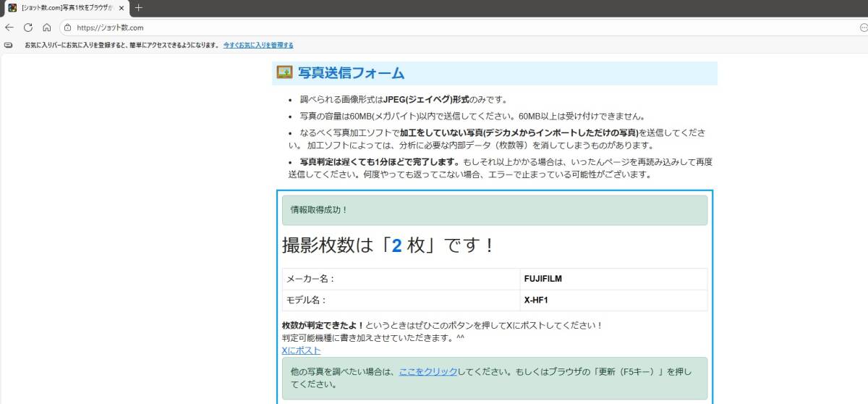Click the X-HF1 table cell

point(613,300)
